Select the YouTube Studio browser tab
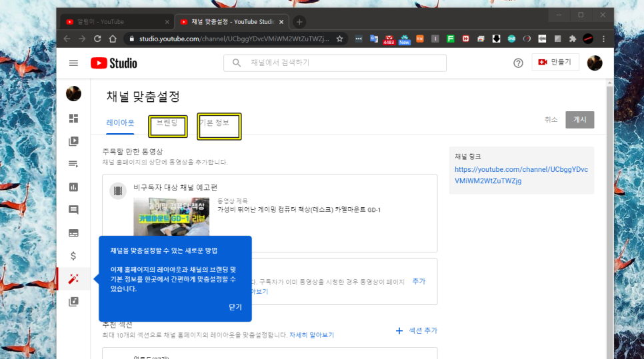The image size is (644, 359). click(232, 22)
